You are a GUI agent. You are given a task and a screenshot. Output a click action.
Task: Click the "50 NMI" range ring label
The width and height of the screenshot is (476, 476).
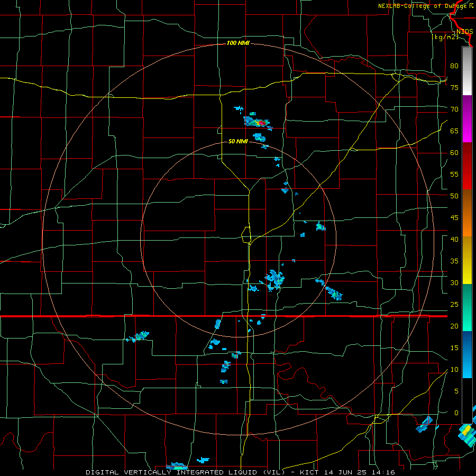click(x=238, y=141)
